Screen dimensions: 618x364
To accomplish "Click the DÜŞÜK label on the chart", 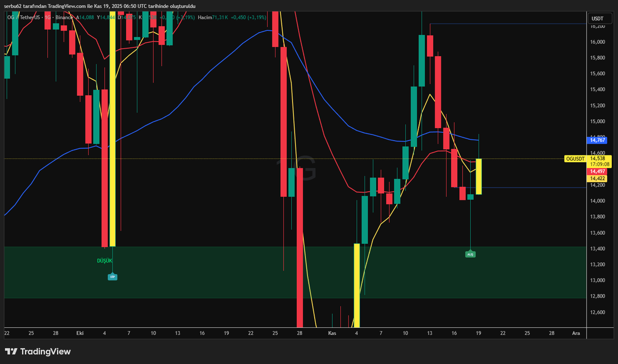I will 105,261.
